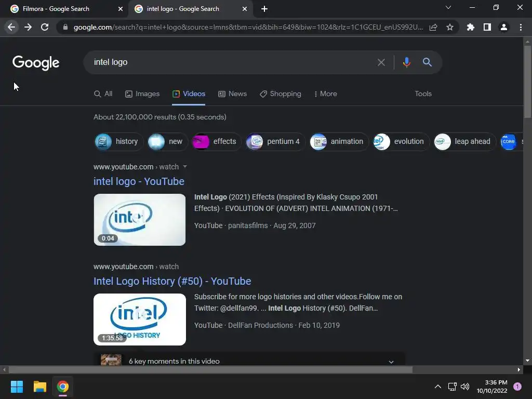
Task: Open Intel Logo History (#50) - YouTube link
Action: pos(172,281)
